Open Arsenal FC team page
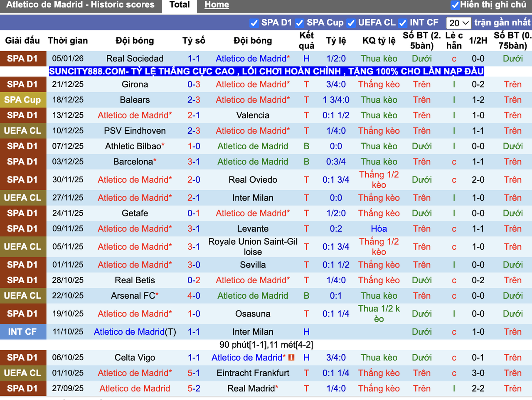The height and width of the screenshot is (400, 532). (x=133, y=296)
